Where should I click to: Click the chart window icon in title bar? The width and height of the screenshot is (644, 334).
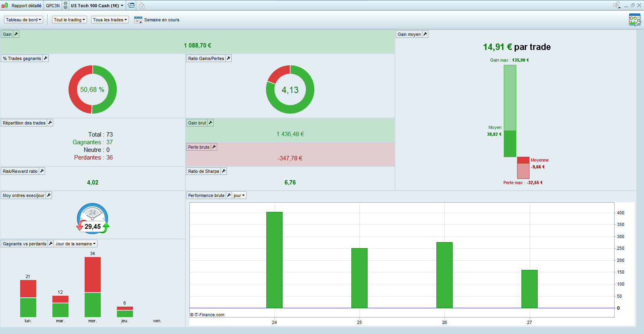tap(131, 6)
